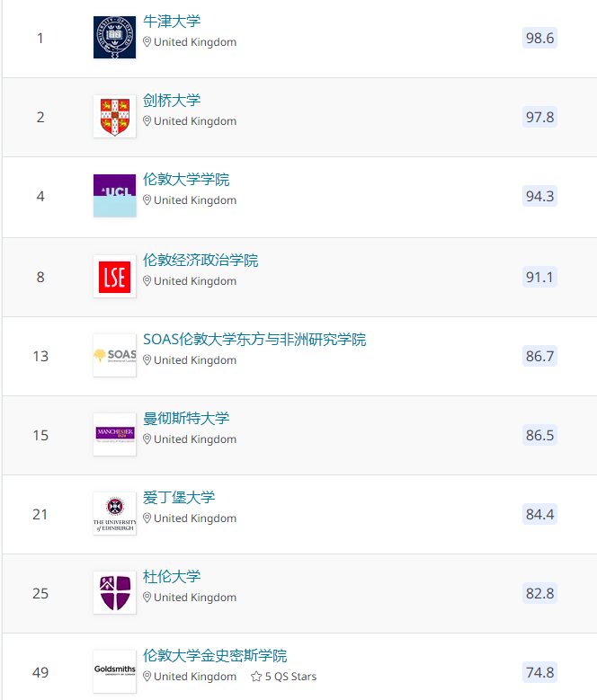Open the 爱丁堡大学 link

pyautogui.click(x=179, y=498)
